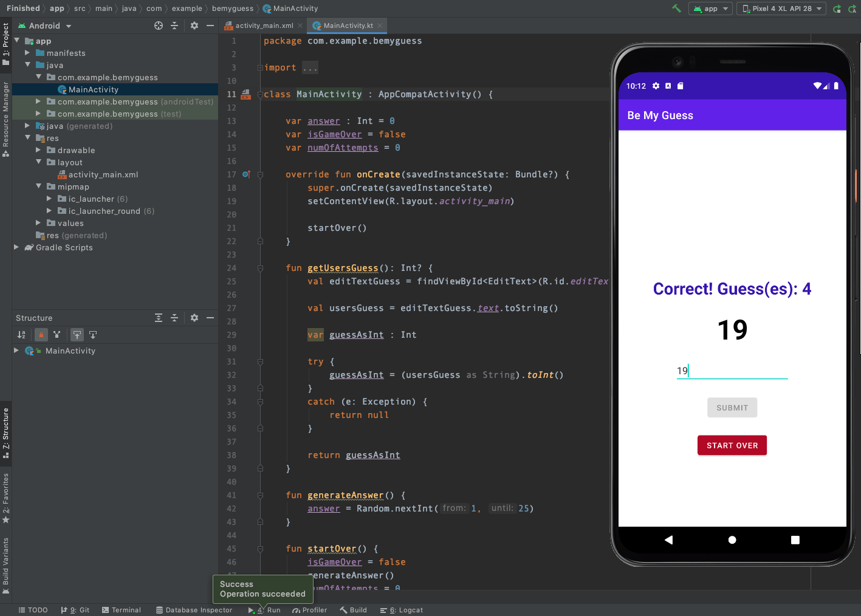Collapse the mipmap folder in the project tree

pyautogui.click(x=38, y=187)
